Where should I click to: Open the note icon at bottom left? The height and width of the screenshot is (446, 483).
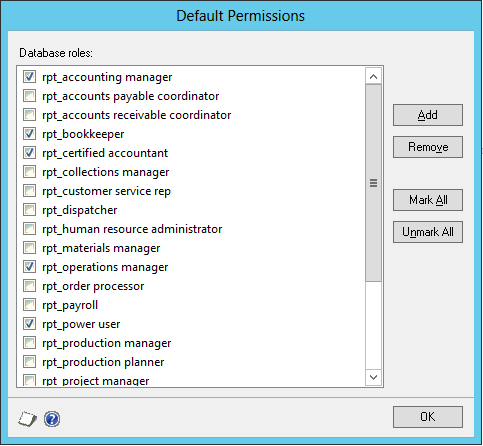click(27, 419)
